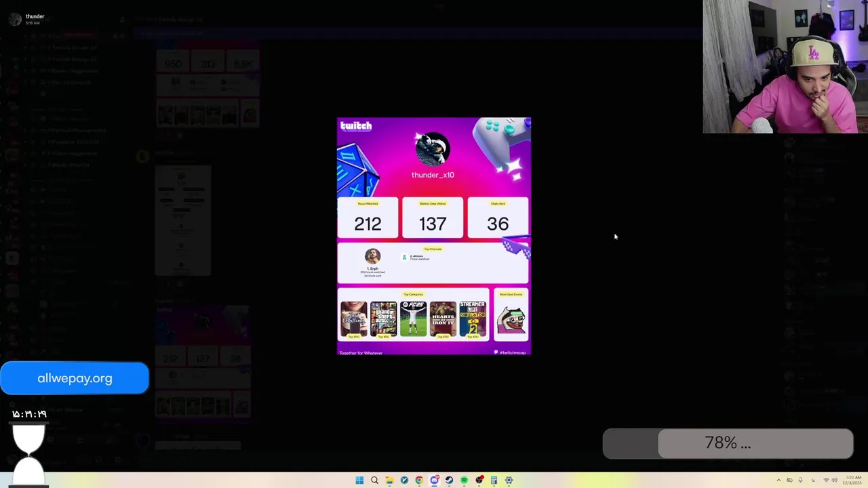The image size is (868, 488).
Task: Launch Google Chrome from the taskbar
Action: (x=419, y=480)
